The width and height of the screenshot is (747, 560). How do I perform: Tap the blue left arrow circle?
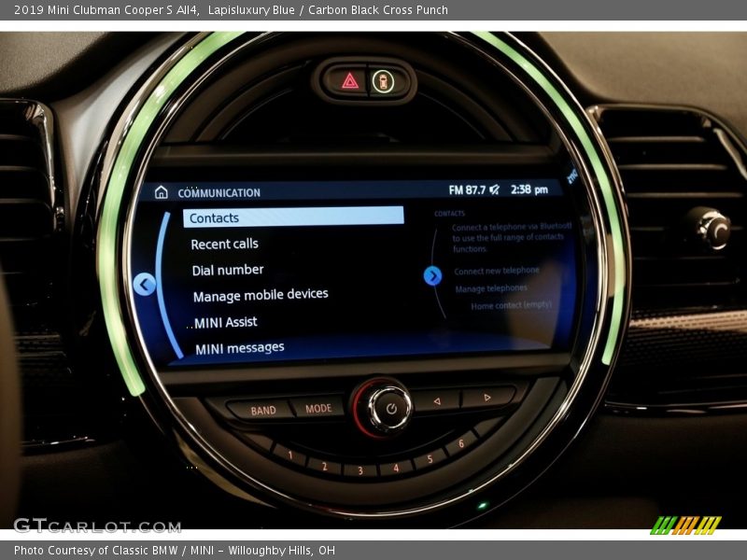pos(144,284)
